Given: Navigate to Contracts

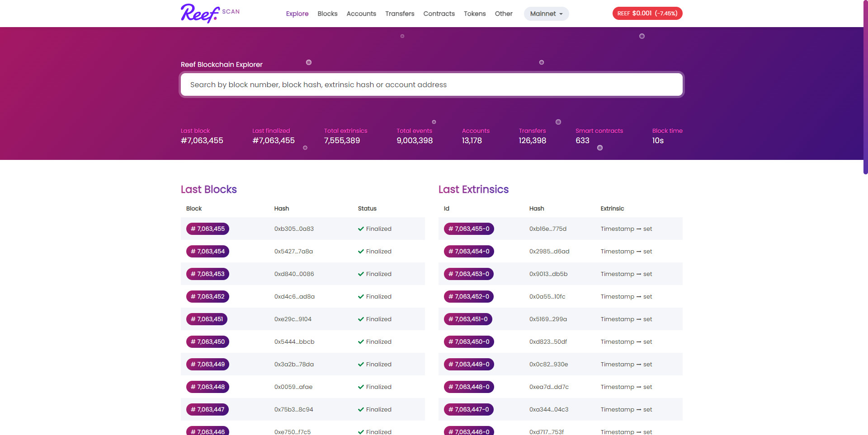Looking at the screenshot, I should (439, 14).
